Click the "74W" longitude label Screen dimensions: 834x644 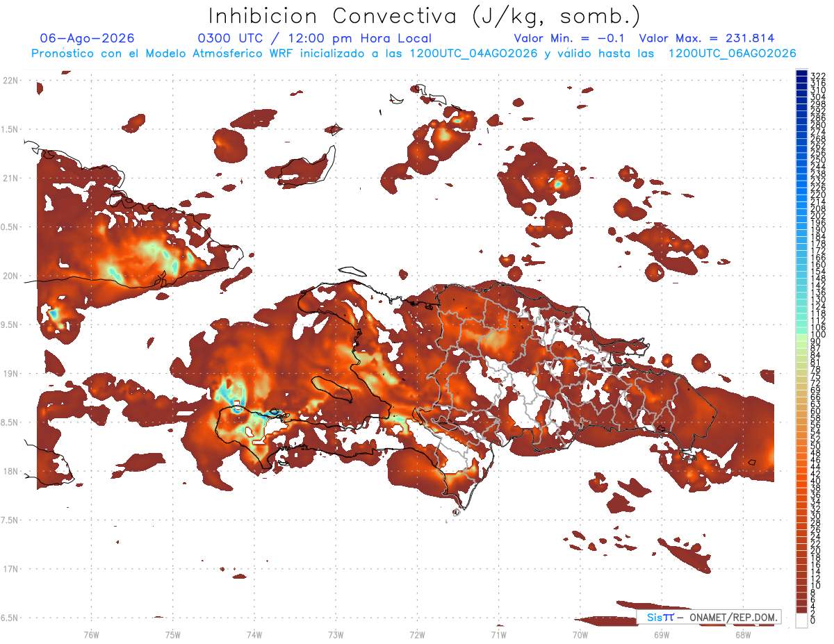(x=254, y=634)
